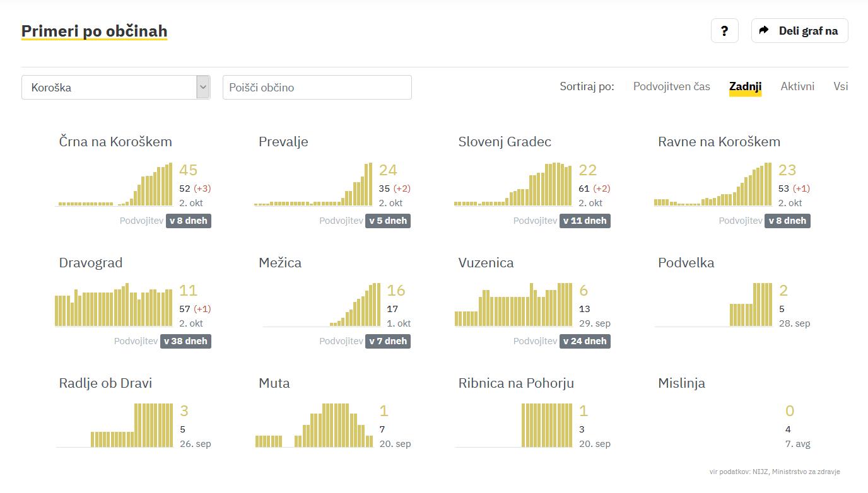The height and width of the screenshot is (493, 868).
Task: Select the Koroška region combo box
Action: (x=109, y=87)
